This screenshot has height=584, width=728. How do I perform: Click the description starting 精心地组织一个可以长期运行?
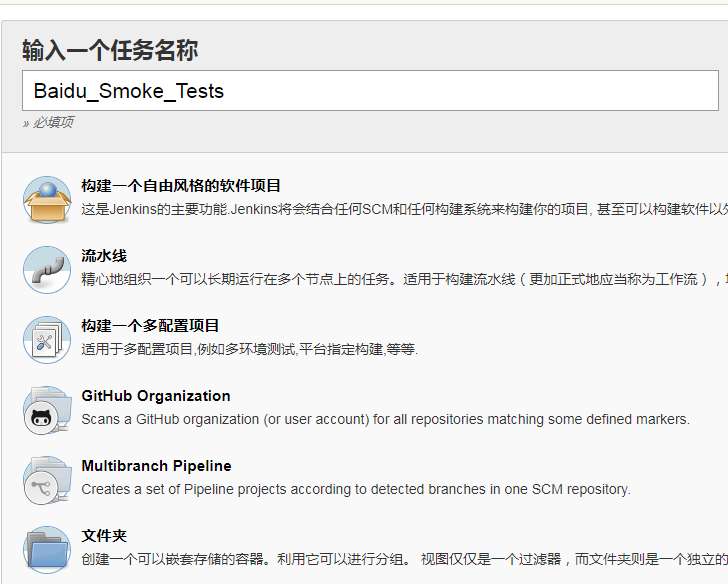pyautogui.click(x=404, y=279)
